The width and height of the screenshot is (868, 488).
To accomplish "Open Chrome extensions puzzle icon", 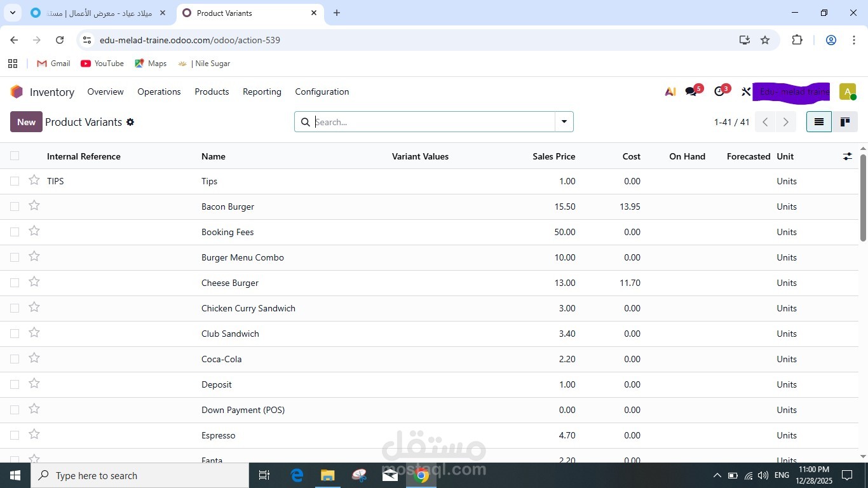I will click(x=797, y=40).
